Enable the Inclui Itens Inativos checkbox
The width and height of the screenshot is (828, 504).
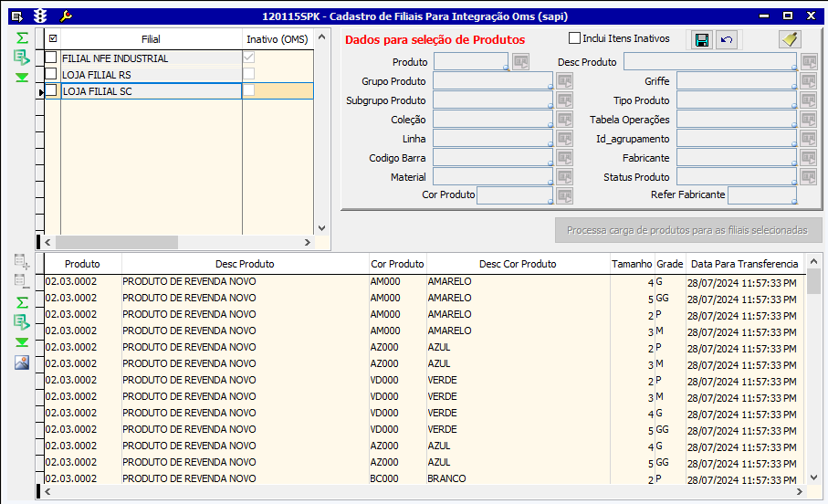(x=574, y=38)
